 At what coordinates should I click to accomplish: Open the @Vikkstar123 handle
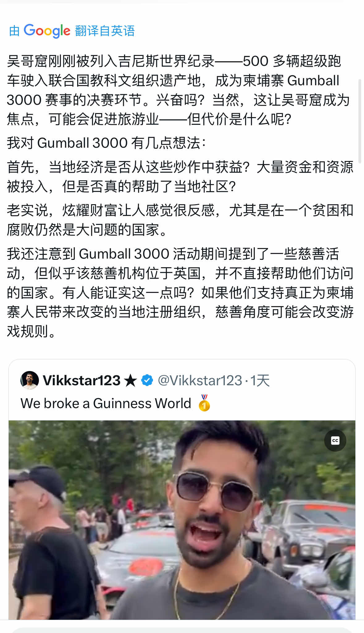point(200,380)
